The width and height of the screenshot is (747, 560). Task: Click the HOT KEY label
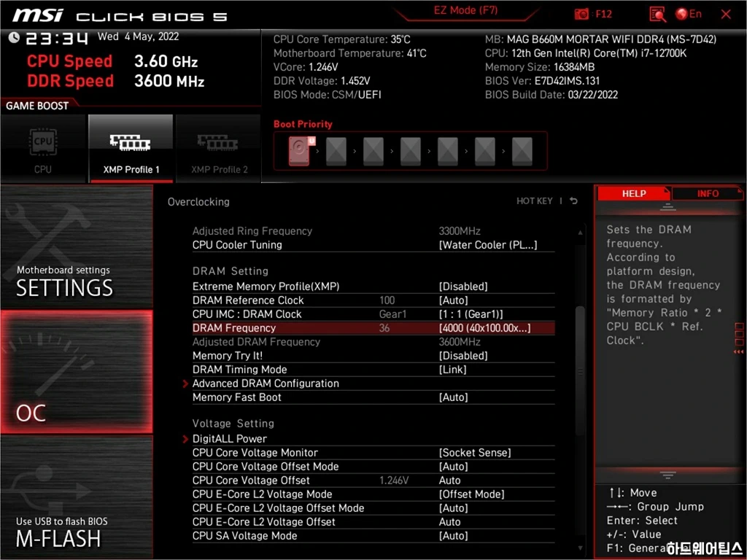click(534, 201)
